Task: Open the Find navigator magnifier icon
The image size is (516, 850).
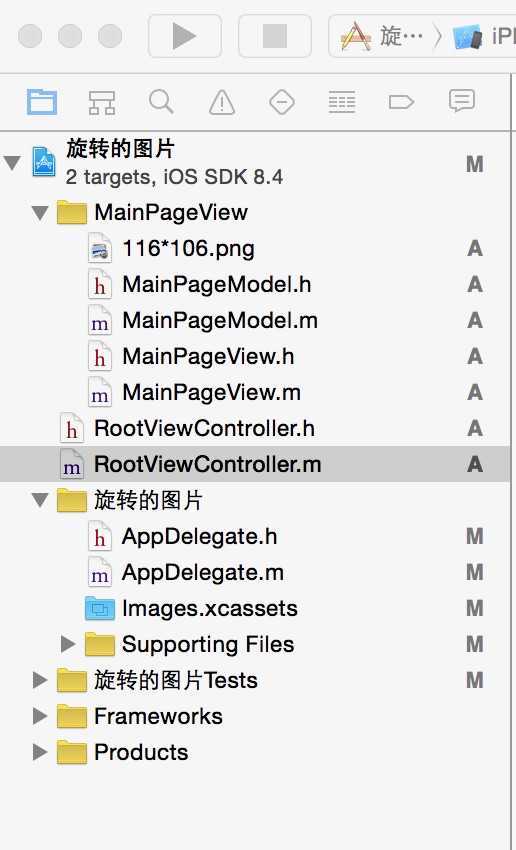Action: 162,101
